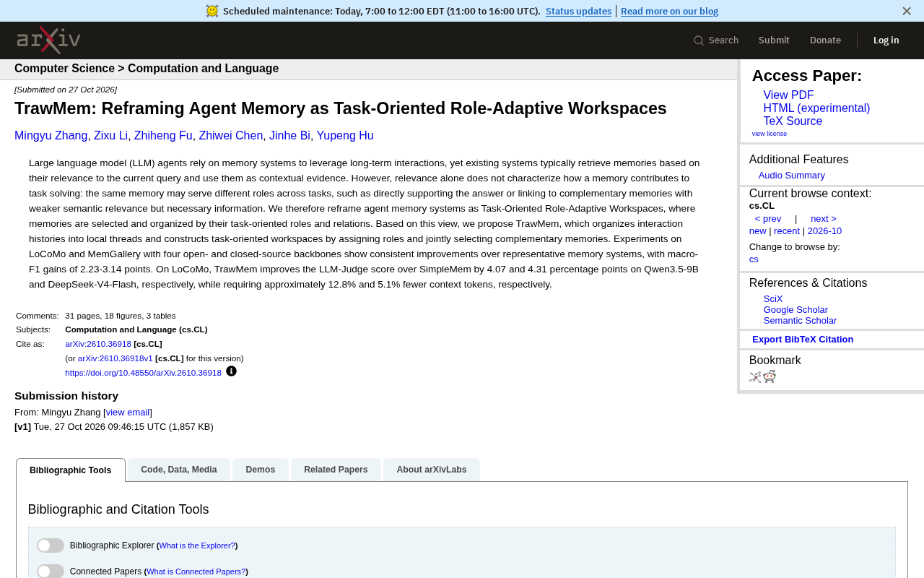Screen dimensions: 924x578
Task: Open Status updates link
Action: point(578,11)
